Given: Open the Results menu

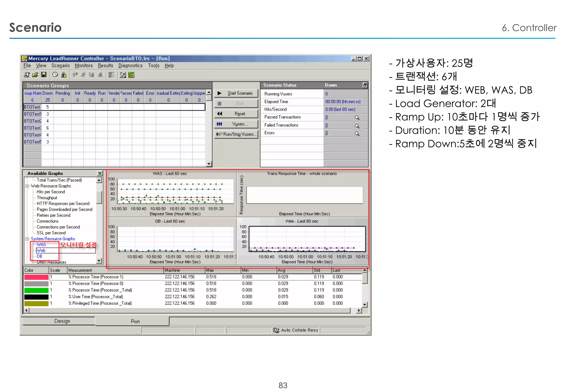Looking at the screenshot, I should (x=106, y=66).
